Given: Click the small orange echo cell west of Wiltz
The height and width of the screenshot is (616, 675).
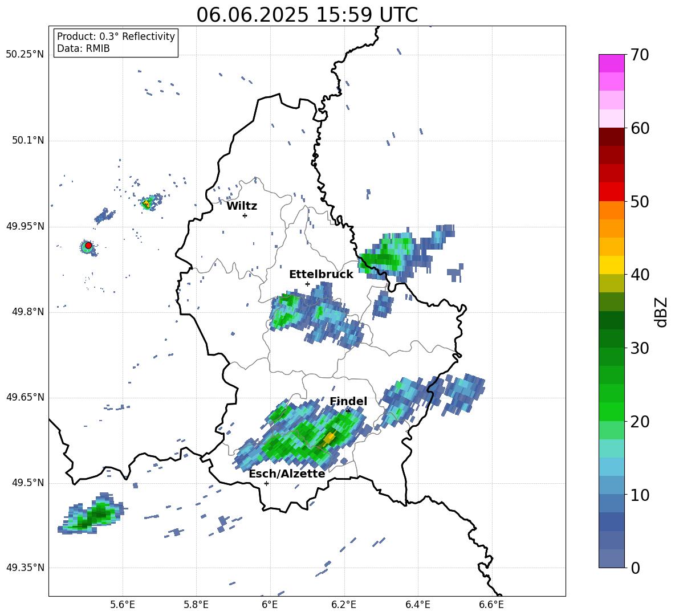Looking at the screenshot, I should tap(147, 203).
